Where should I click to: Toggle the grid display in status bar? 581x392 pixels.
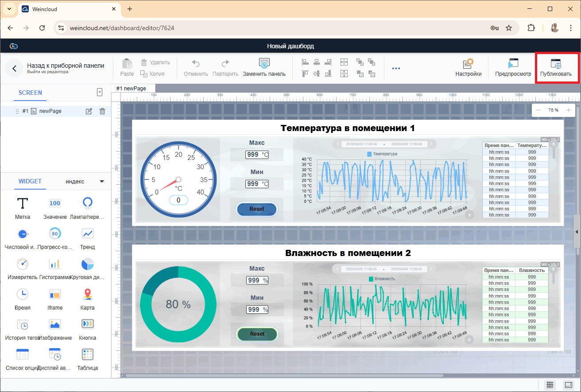coord(550,385)
